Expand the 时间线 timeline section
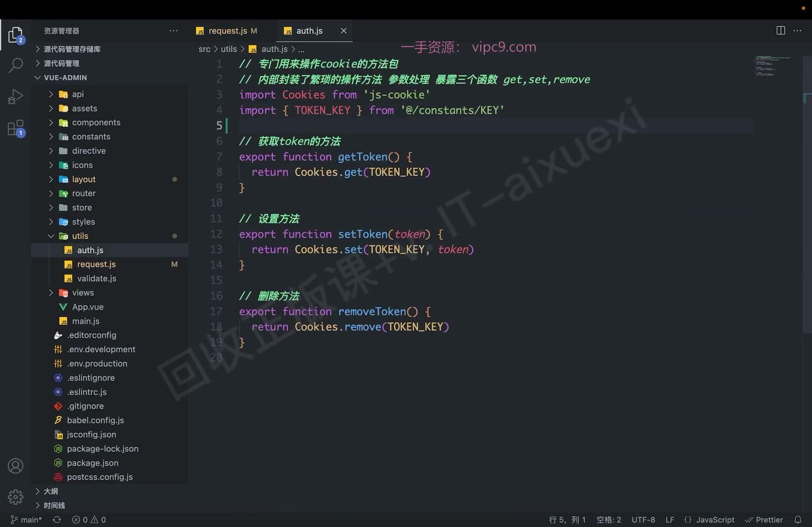 [x=109, y=505]
